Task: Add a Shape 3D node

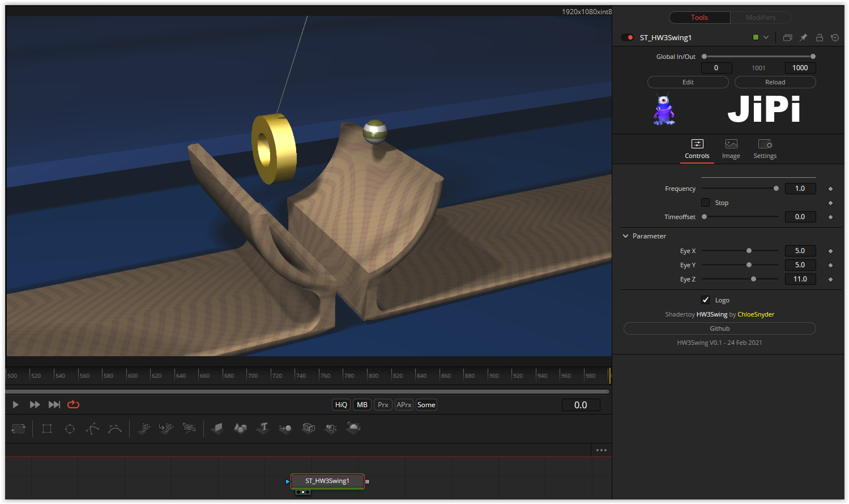Action: [240, 428]
